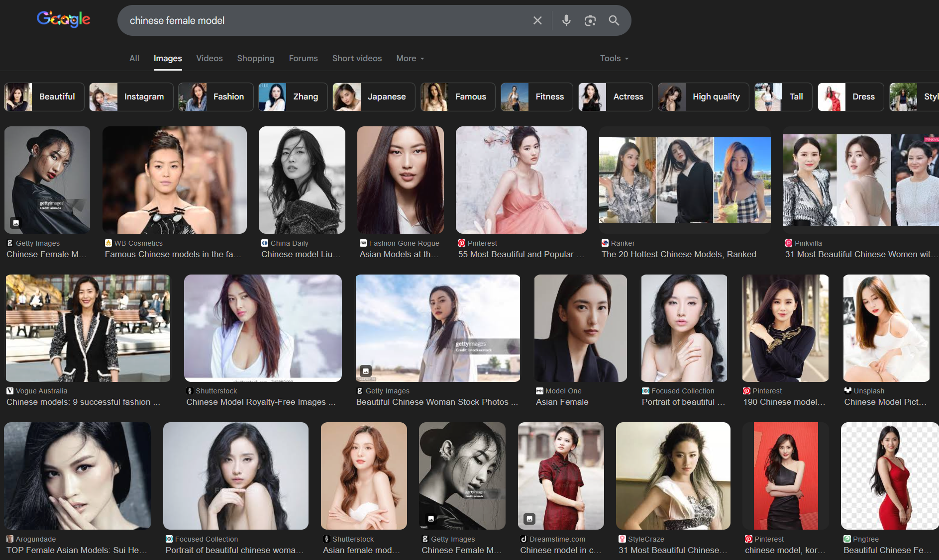Screen dimensions: 939x560
Task: Open 'Chinese model Liu…' China Daily link
Action: click(x=301, y=254)
